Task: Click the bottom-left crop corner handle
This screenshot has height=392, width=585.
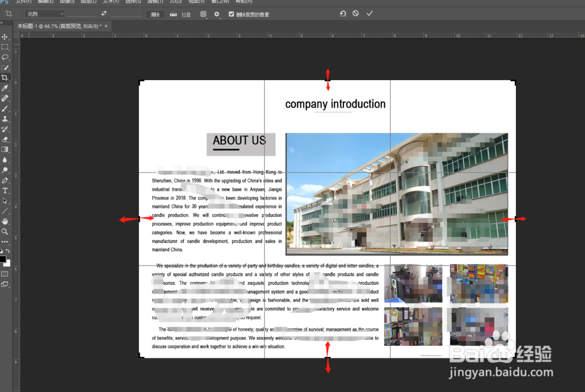Action: click(140, 356)
